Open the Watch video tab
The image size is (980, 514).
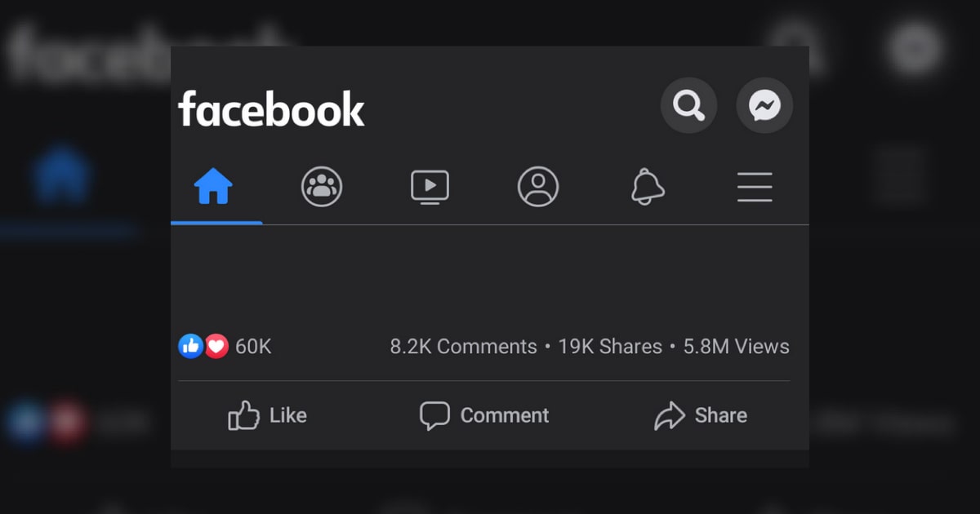(x=430, y=187)
